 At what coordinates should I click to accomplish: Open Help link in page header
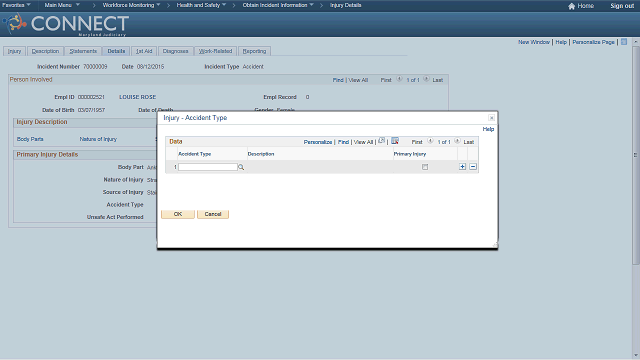pos(561,42)
